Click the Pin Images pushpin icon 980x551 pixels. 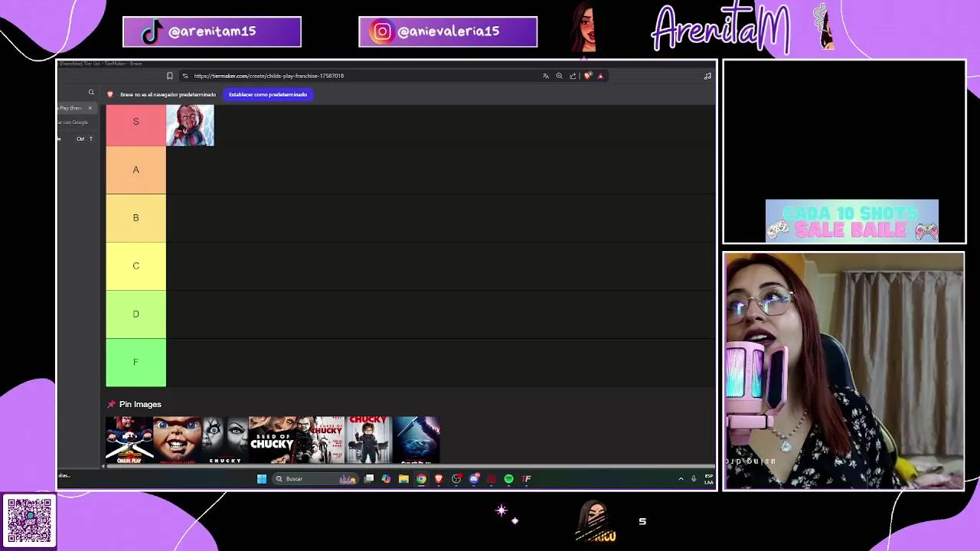point(111,404)
